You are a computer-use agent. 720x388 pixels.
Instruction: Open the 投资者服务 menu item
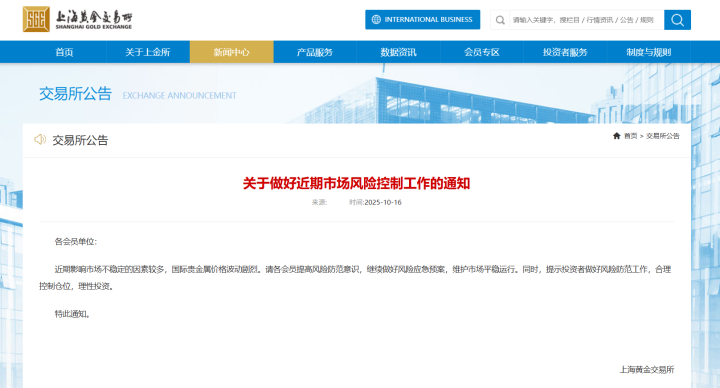point(565,52)
